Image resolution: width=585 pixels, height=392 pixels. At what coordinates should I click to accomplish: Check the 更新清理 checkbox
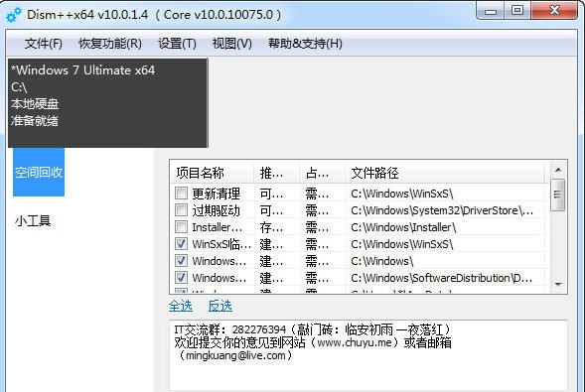(x=182, y=194)
